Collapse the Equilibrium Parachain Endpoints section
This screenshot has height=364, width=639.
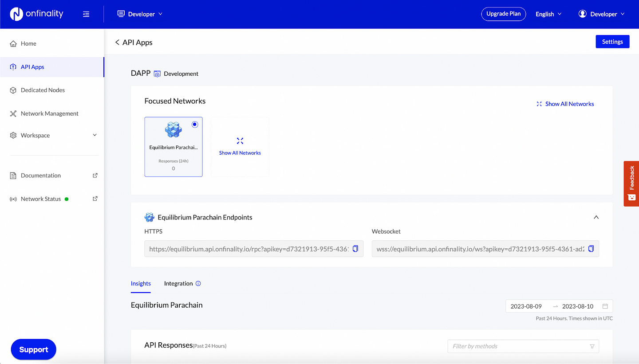coord(596,217)
